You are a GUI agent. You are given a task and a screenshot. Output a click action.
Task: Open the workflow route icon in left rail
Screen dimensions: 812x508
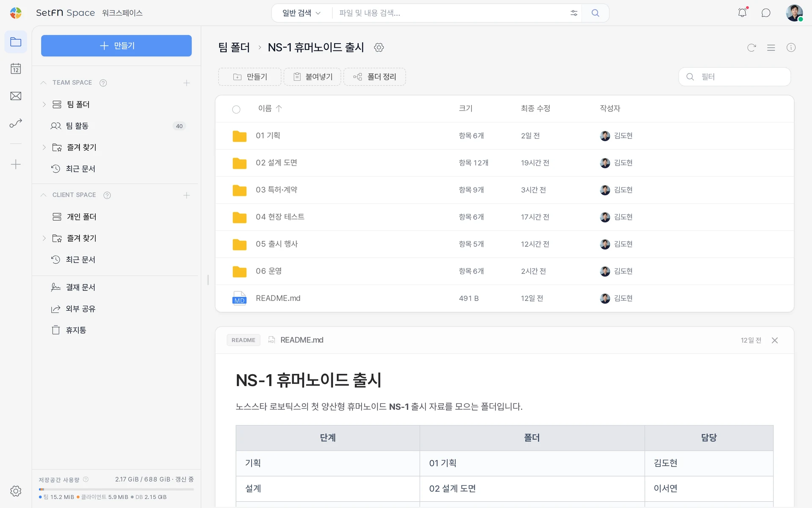(x=16, y=123)
